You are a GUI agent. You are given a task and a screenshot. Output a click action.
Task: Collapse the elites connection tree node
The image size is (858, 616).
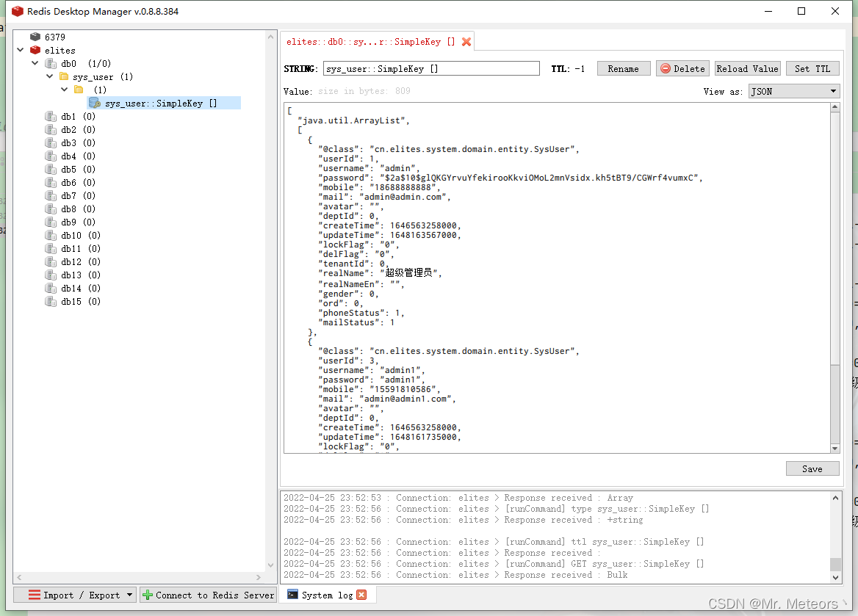point(21,50)
